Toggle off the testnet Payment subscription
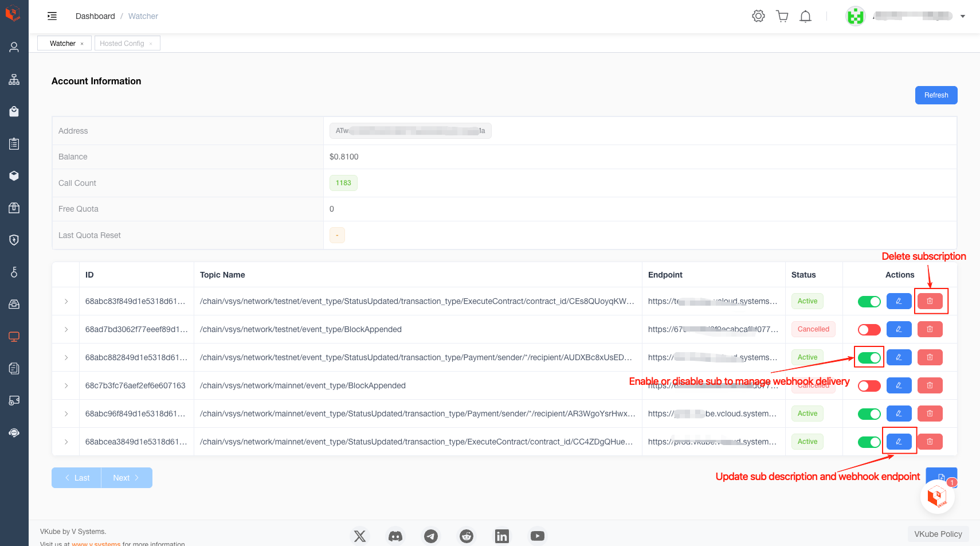Image resolution: width=980 pixels, height=546 pixels. (869, 357)
